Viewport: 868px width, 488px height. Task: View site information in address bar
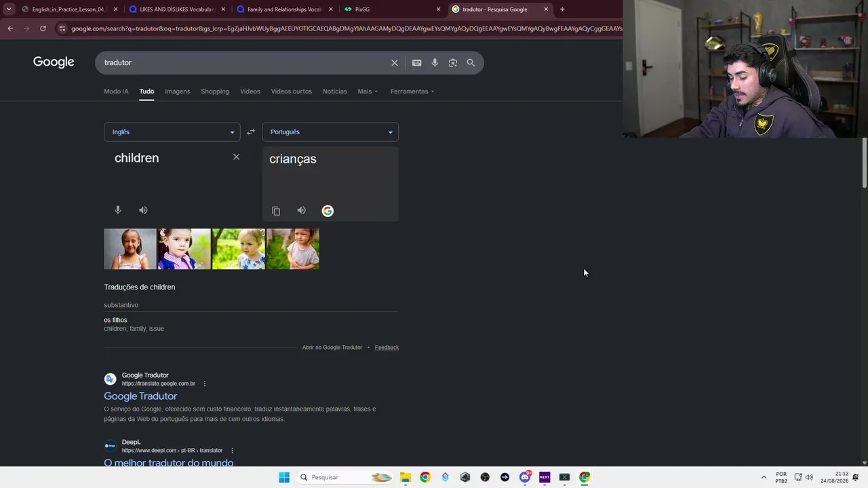[62, 28]
